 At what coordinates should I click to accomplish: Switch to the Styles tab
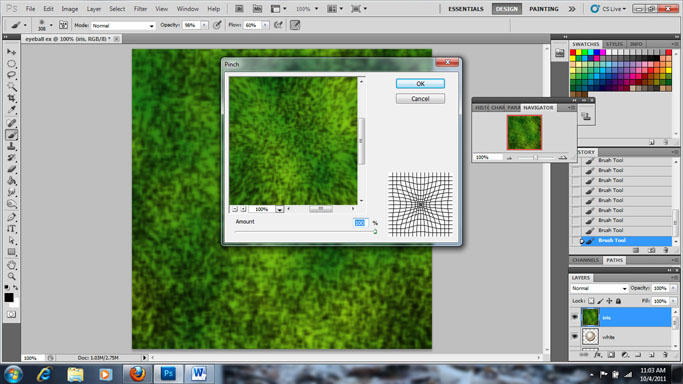(614, 44)
